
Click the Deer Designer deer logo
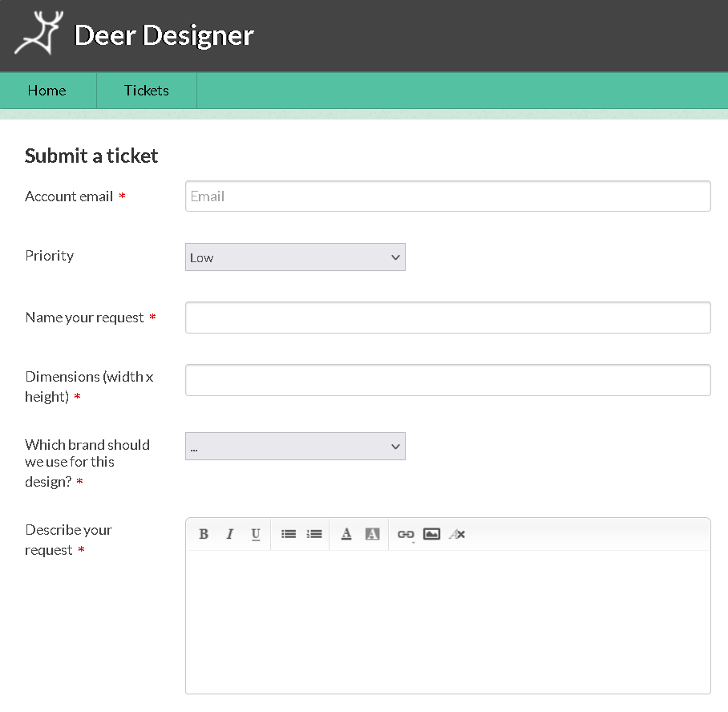[x=38, y=34]
